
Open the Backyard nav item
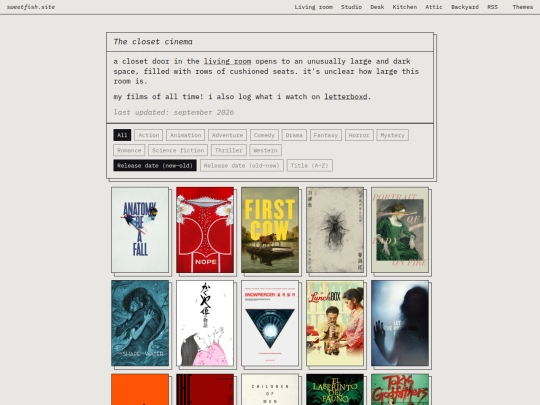pos(465,7)
